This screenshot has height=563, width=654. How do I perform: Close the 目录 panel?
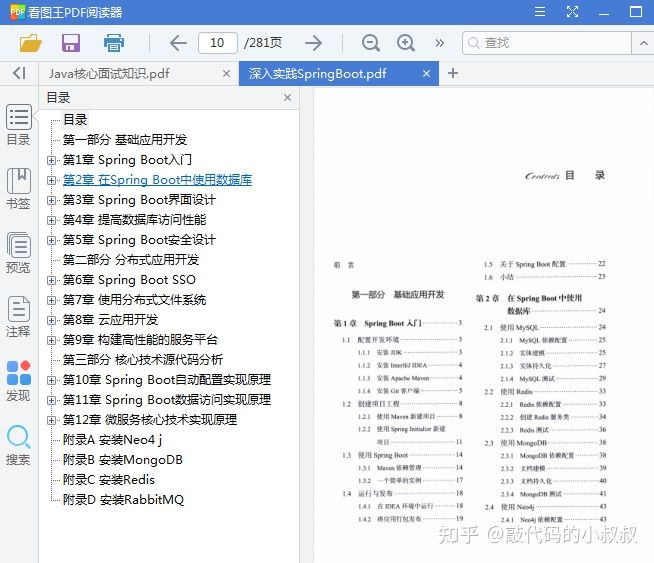[287, 98]
